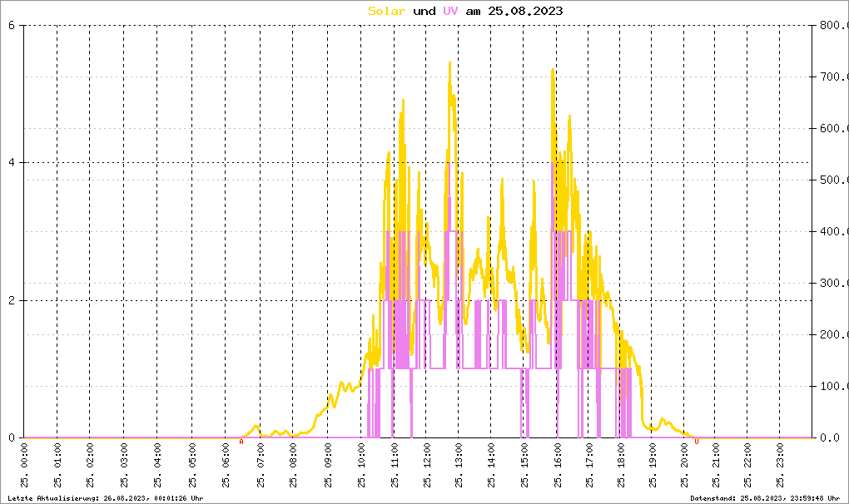The height and width of the screenshot is (504, 849).
Task: Click right axis value "400.0"
Action: 833,231
